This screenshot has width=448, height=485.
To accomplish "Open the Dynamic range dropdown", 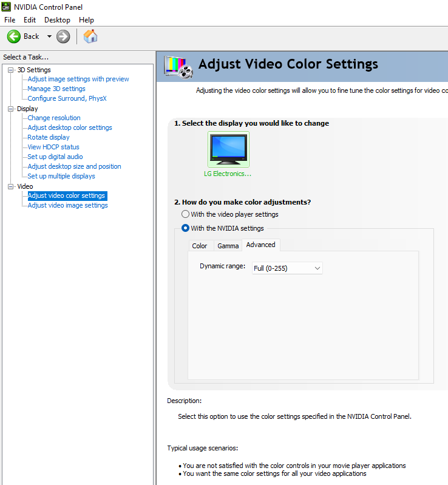I will pyautogui.click(x=287, y=268).
